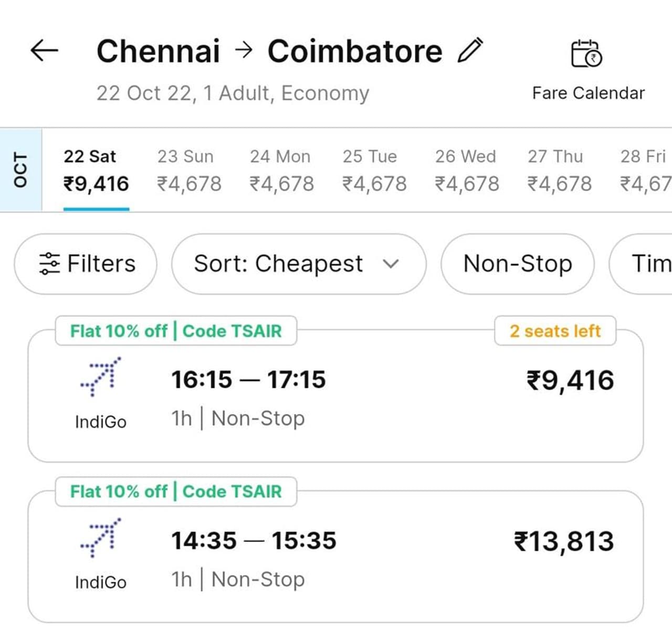Click the chevron beside Sort: Cheapest

pyautogui.click(x=391, y=263)
